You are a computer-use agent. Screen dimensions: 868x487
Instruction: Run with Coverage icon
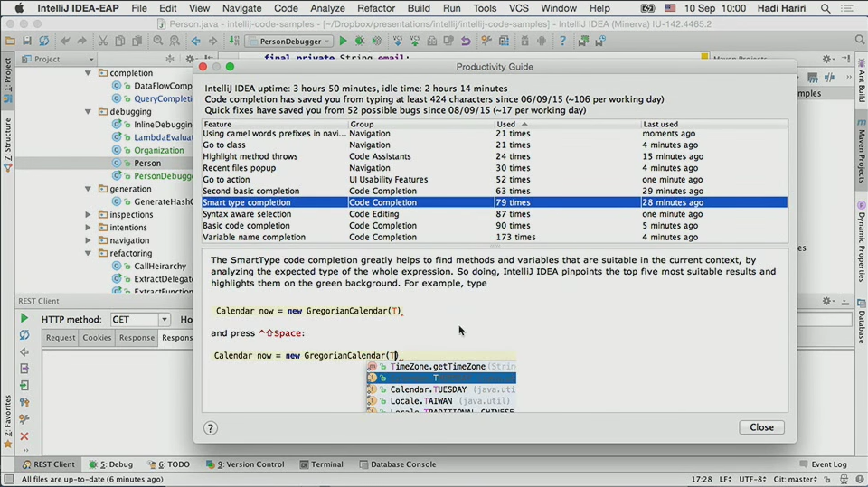pyautogui.click(x=377, y=41)
